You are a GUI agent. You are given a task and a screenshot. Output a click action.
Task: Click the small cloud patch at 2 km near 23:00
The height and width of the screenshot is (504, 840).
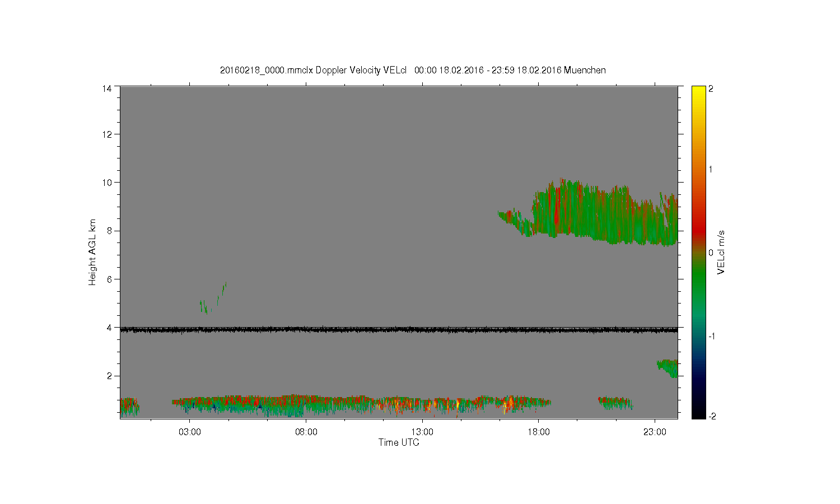coord(668,368)
